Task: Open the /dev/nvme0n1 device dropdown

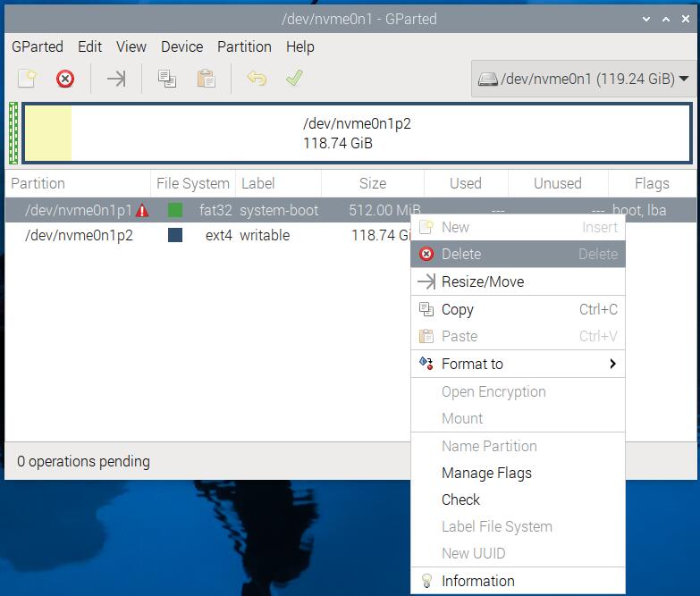Action: (584, 79)
